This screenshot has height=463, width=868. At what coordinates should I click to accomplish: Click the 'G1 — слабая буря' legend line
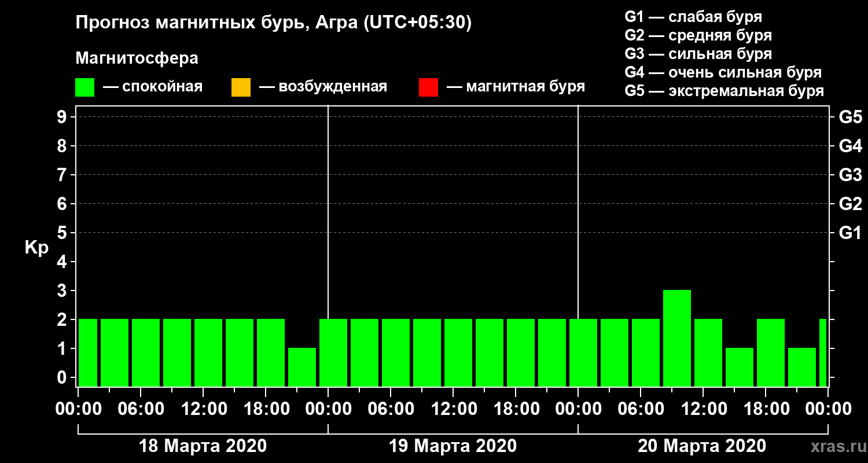click(693, 16)
